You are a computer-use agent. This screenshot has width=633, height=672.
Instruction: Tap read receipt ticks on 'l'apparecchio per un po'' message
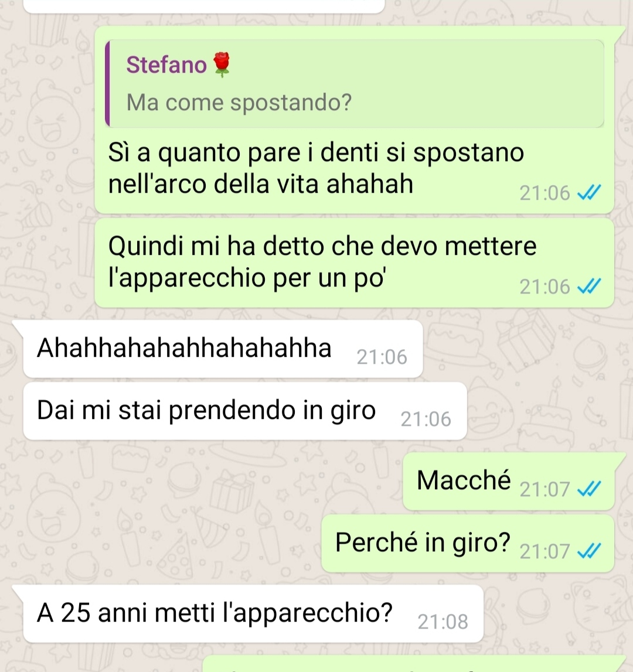589,286
